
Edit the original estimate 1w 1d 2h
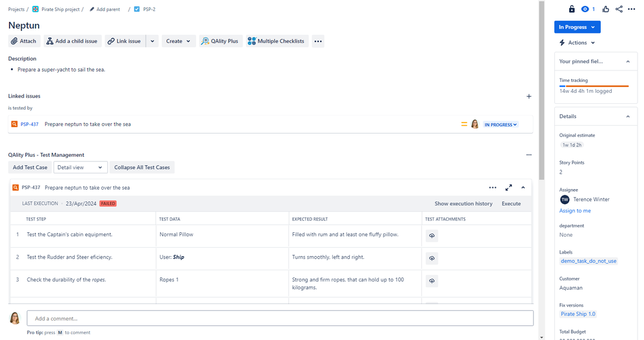tap(572, 145)
